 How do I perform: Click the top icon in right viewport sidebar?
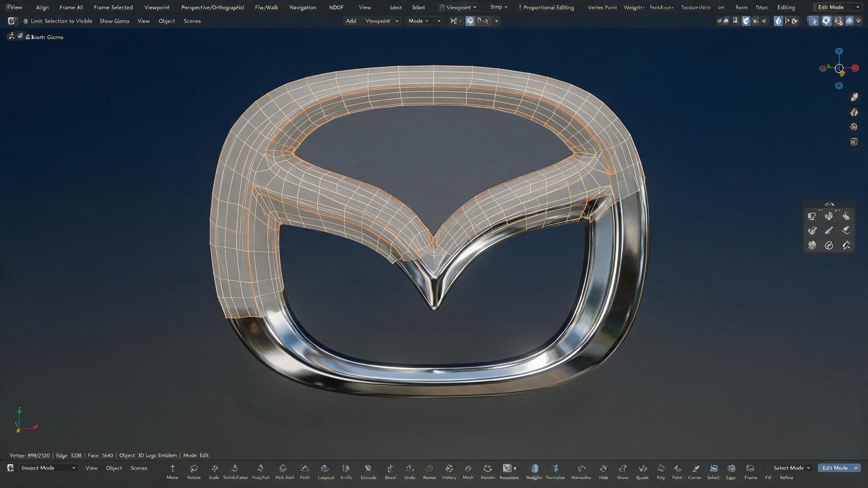[854, 97]
